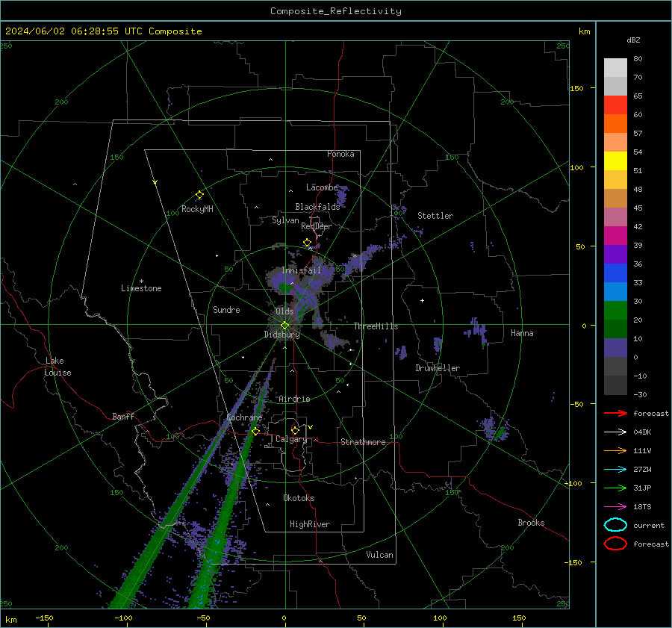Click the green rain cell west of Innisfail
Screen dimensions: 672x628
coord(284,287)
